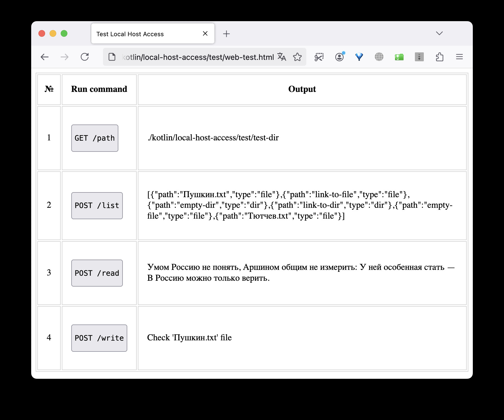
Task: Open the extensions puzzle piece icon
Action: click(440, 57)
